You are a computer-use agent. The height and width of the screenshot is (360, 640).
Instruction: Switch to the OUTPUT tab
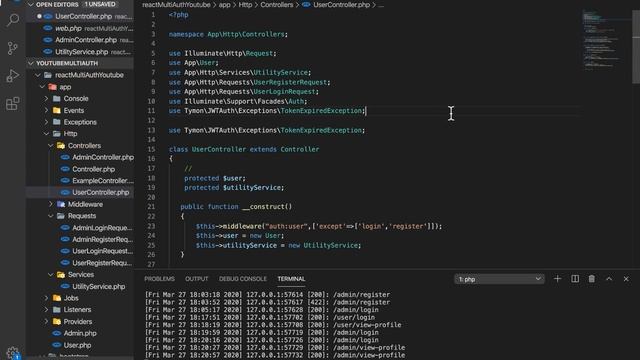pos(197,279)
